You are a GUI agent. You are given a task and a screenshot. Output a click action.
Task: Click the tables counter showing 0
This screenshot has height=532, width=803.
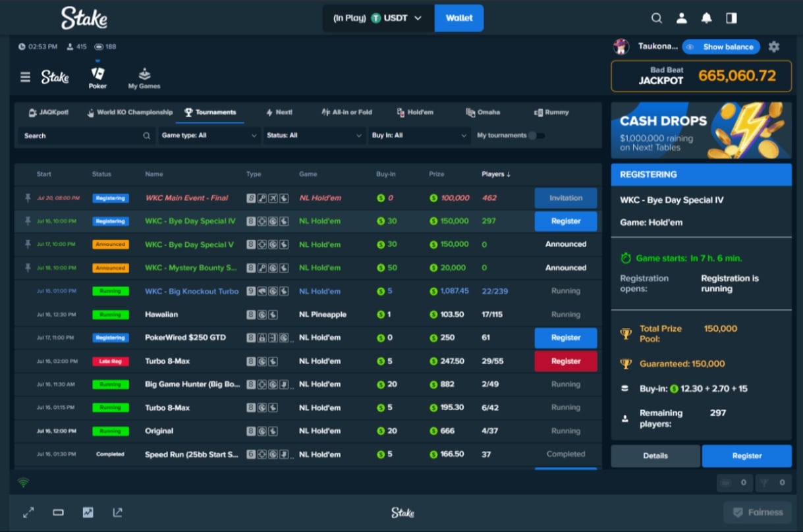pos(734,483)
